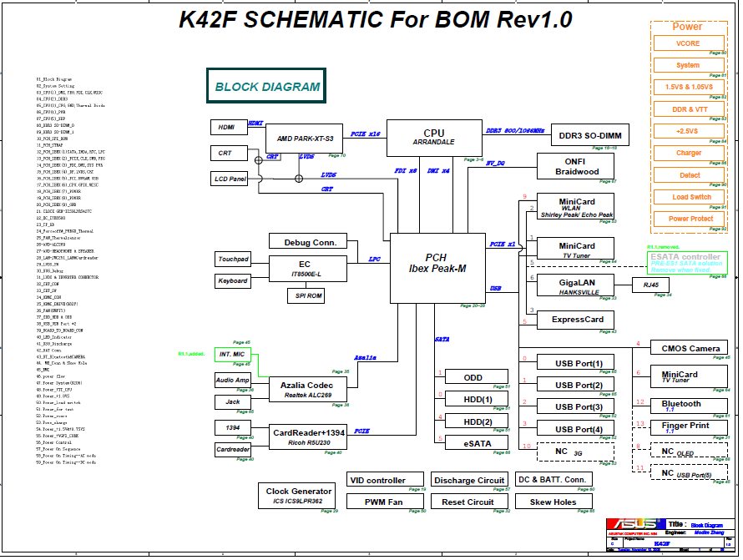Image resolution: width=743 pixels, height=560 pixels.
Task: Click the 'Skew Holes' block
Action: pos(553,502)
